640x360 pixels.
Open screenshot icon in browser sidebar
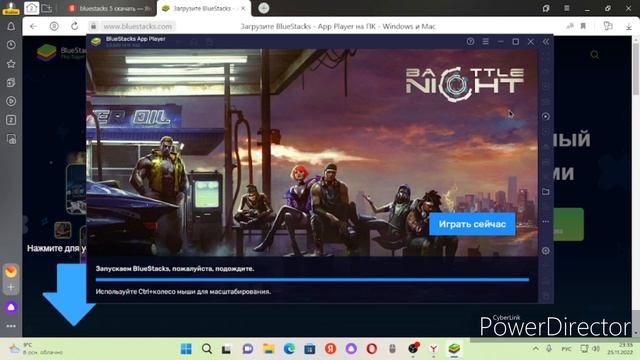(11, 139)
